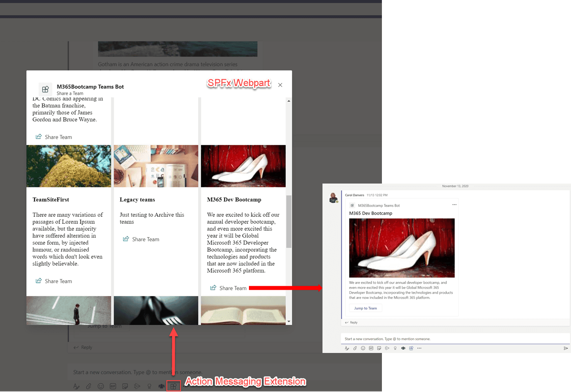Click Carol Danvers avatar in right chat panel

[333, 198]
